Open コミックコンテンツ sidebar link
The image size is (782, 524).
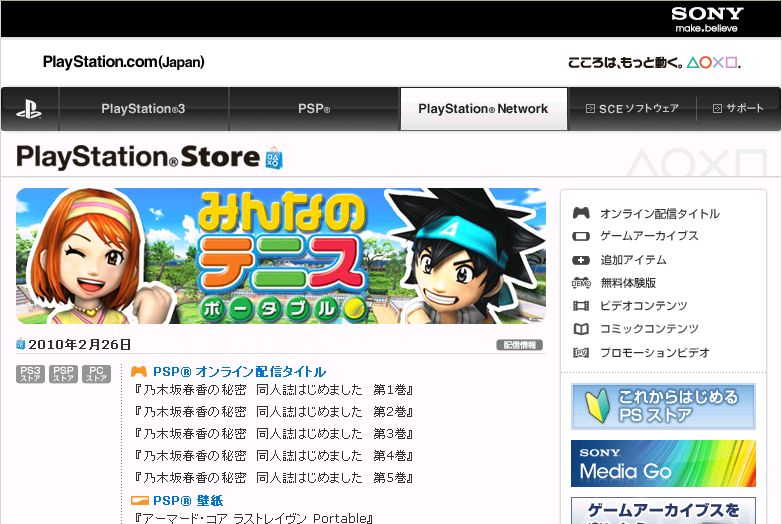click(649, 329)
